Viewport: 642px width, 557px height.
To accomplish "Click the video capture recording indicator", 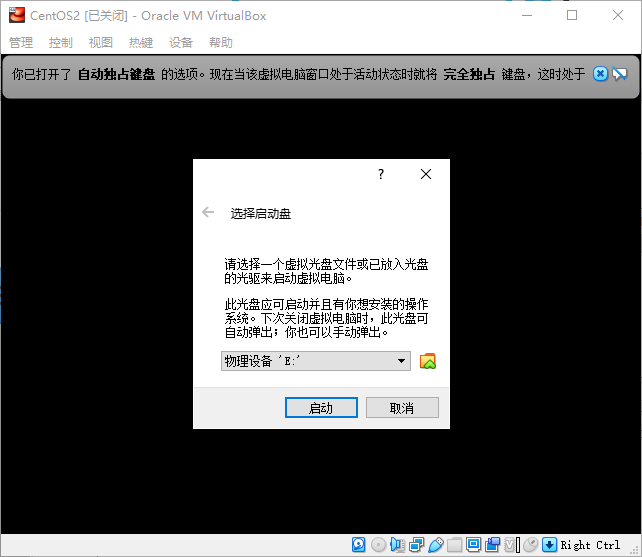I will 493,545.
